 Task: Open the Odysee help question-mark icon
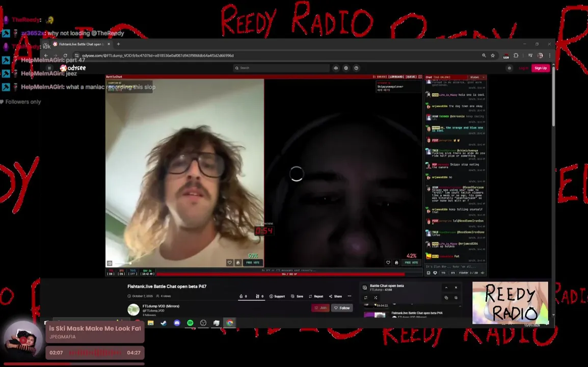[356, 68]
